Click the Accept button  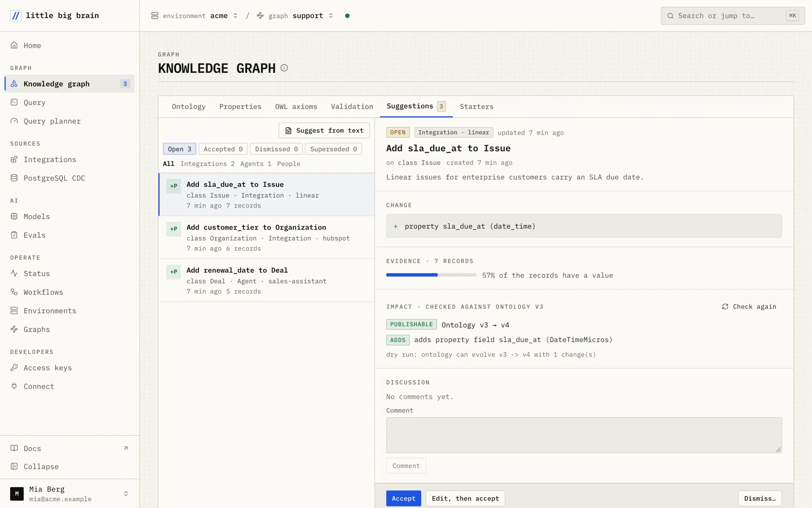pyautogui.click(x=403, y=498)
